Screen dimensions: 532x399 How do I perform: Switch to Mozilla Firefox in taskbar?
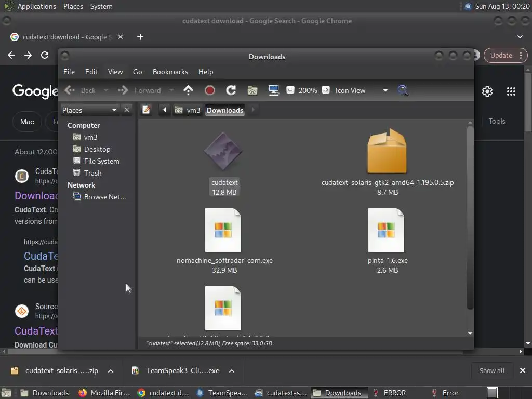pyautogui.click(x=104, y=393)
